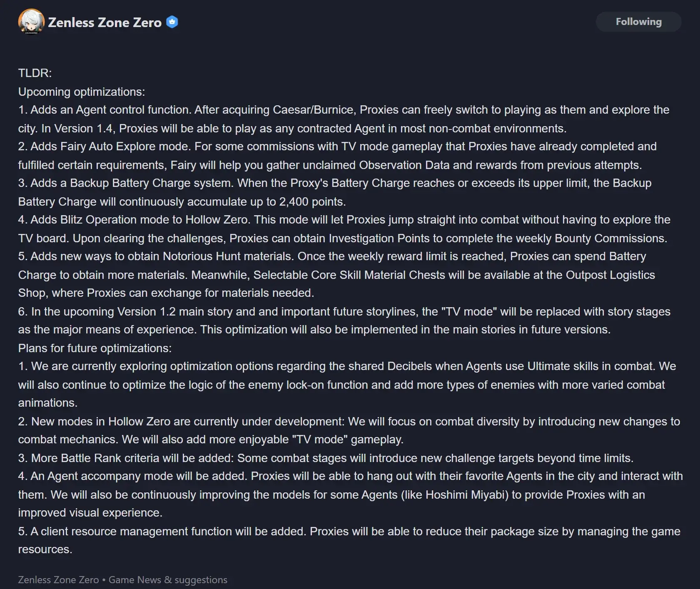700x589 pixels.
Task: Click the Zenless Zone Zero profile avatar
Action: pos(31,22)
